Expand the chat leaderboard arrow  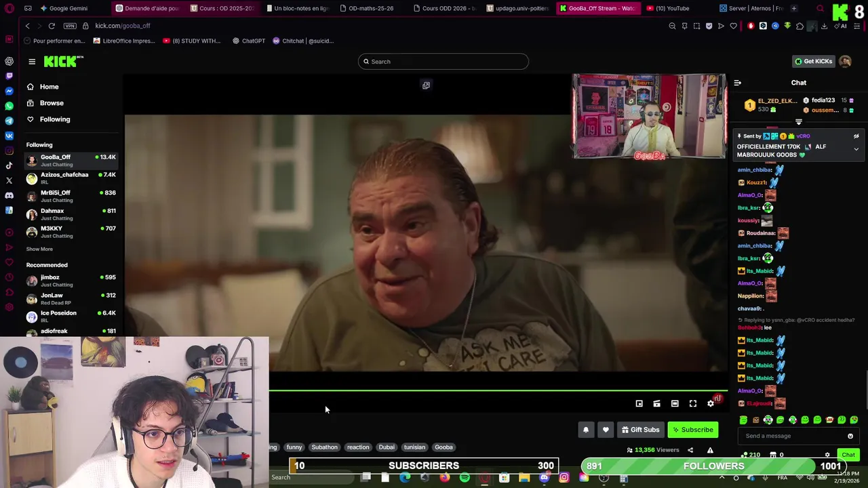798,122
